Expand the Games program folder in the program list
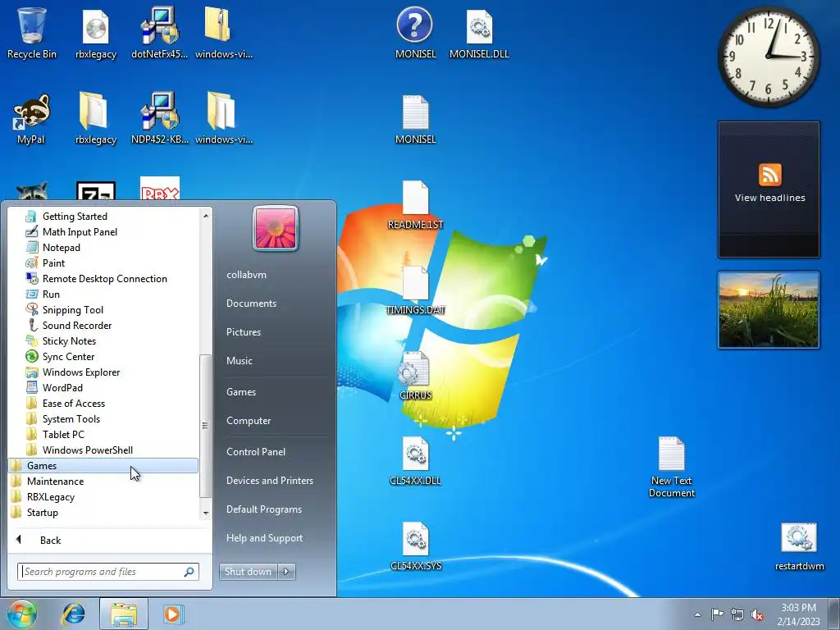Image resolution: width=840 pixels, height=630 pixels. [103, 466]
